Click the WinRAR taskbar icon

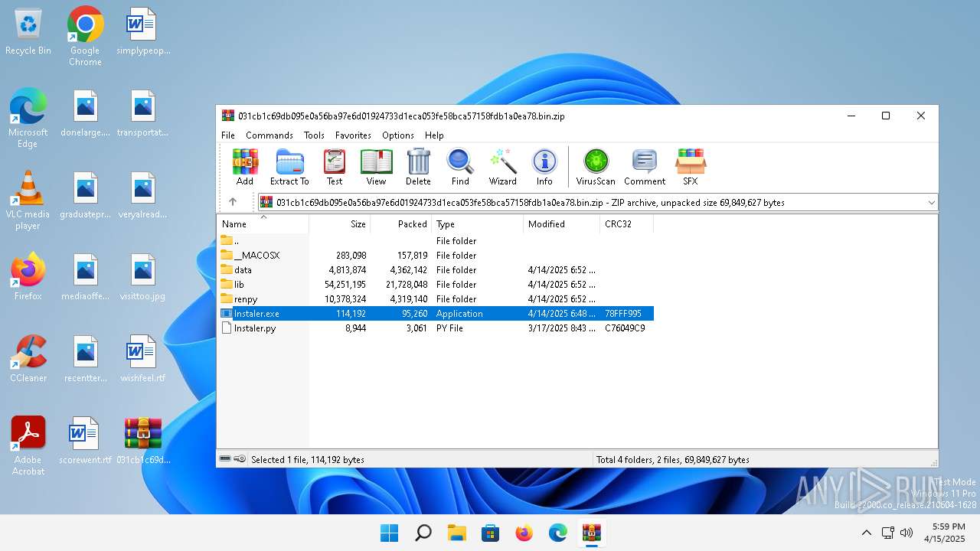pyautogui.click(x=591, y=533)
